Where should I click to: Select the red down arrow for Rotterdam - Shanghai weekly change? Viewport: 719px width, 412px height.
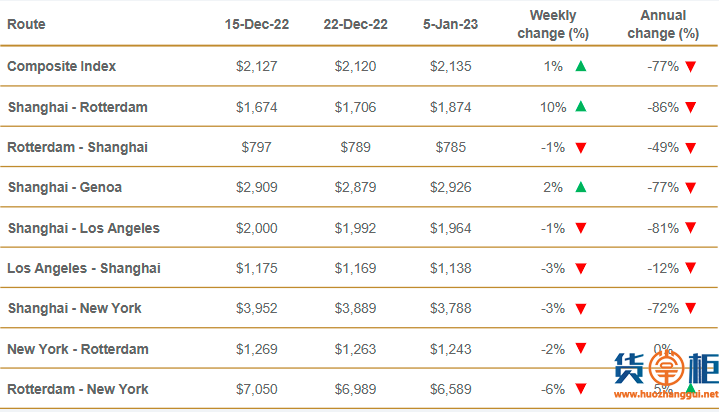click(581, 148)
